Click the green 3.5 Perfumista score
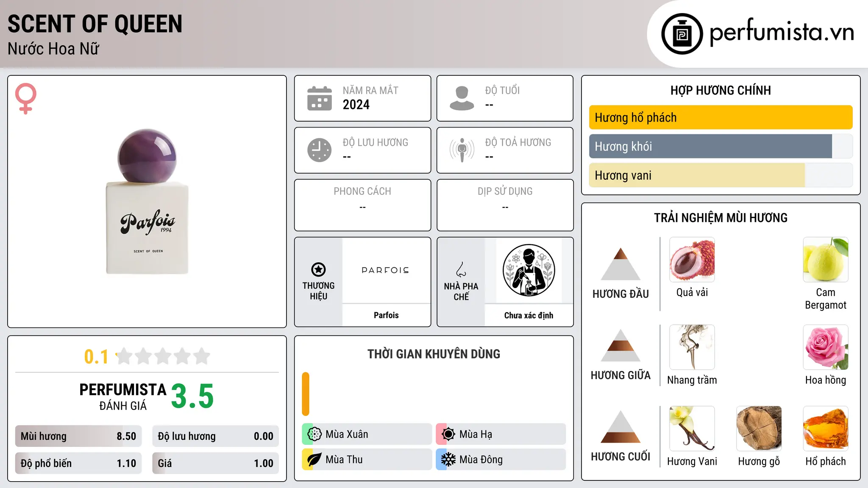Screen dimensions: 868x488 click(192, 396)
